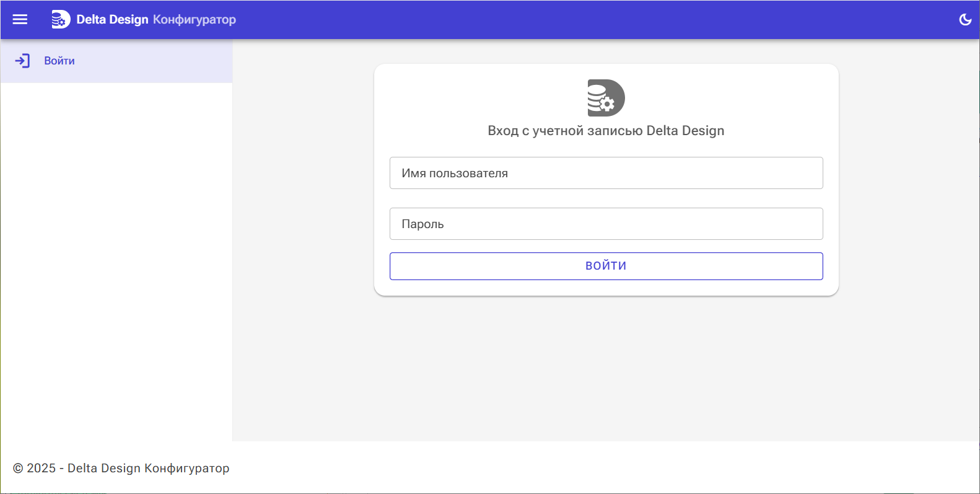Click database-gear logo on the login card
The image size is (980, 494).
[606, 98]
